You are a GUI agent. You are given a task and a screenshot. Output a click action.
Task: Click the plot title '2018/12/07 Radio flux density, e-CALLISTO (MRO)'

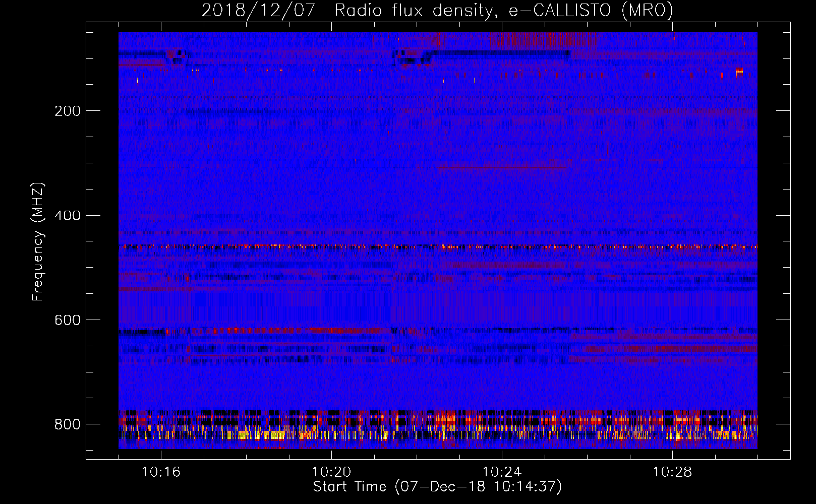[x=437, y=11]
